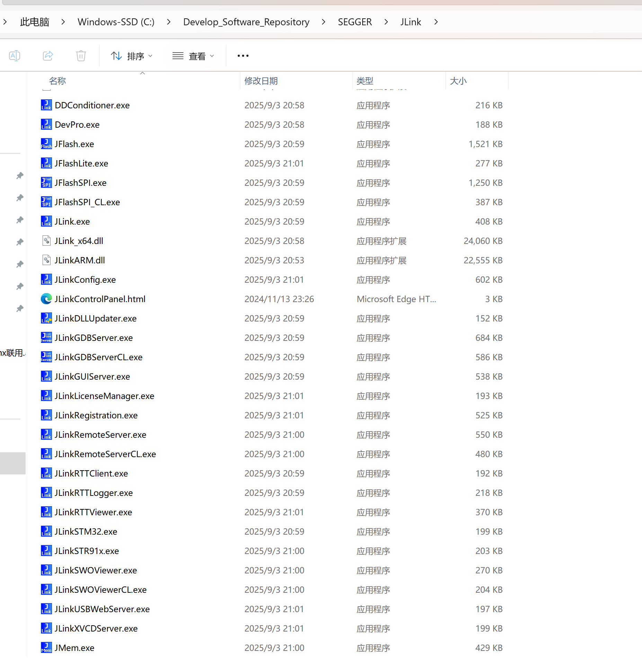Click the 429 KB size of JMem.exe
The width and height of the screenshot is (642, 672).
(489, 648)
